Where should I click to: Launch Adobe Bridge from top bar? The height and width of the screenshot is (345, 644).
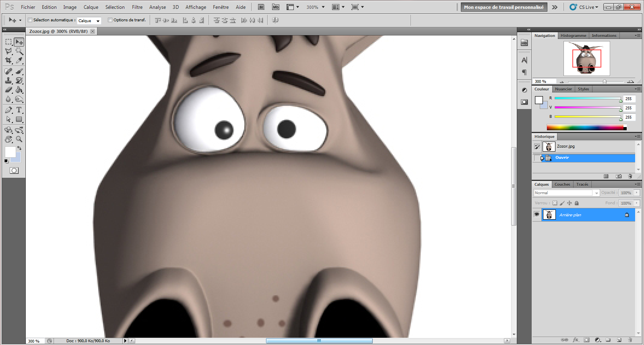[x=261, y=7]
